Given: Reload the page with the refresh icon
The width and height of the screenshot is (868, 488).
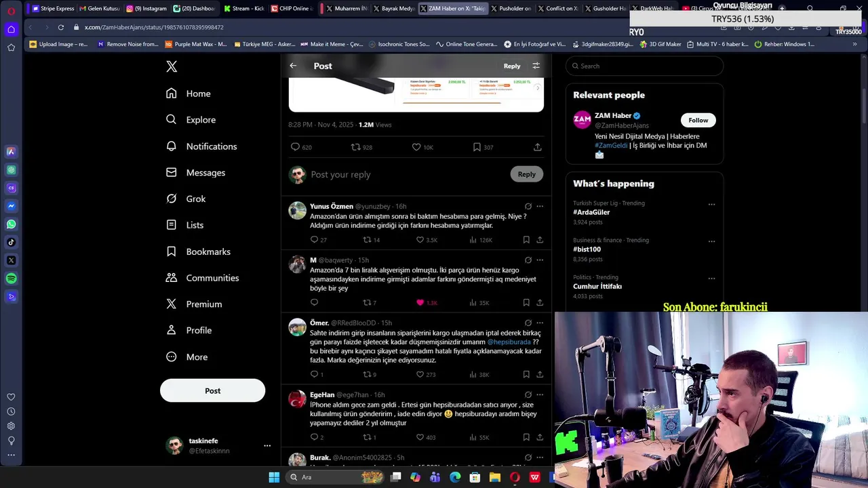Looking at the screenshot, I should click(60, 27).
